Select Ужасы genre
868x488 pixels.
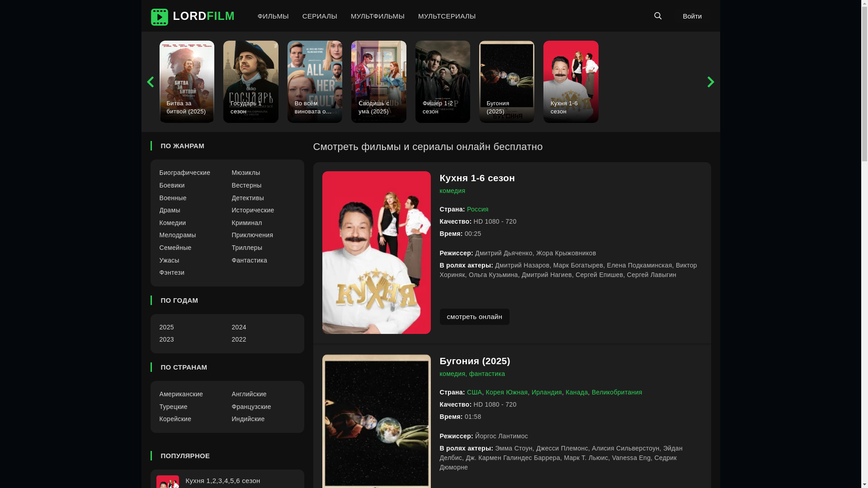[169, 260]
